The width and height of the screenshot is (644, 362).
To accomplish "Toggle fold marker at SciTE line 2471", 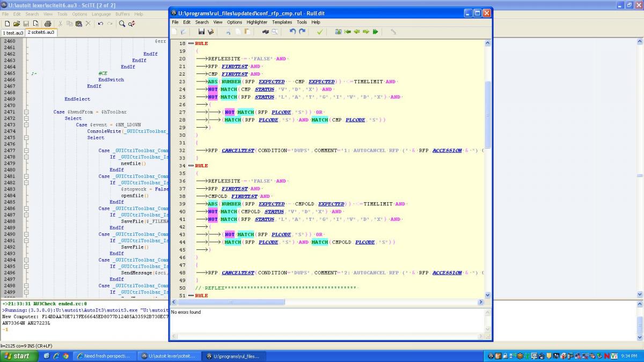I will [26, 112].
